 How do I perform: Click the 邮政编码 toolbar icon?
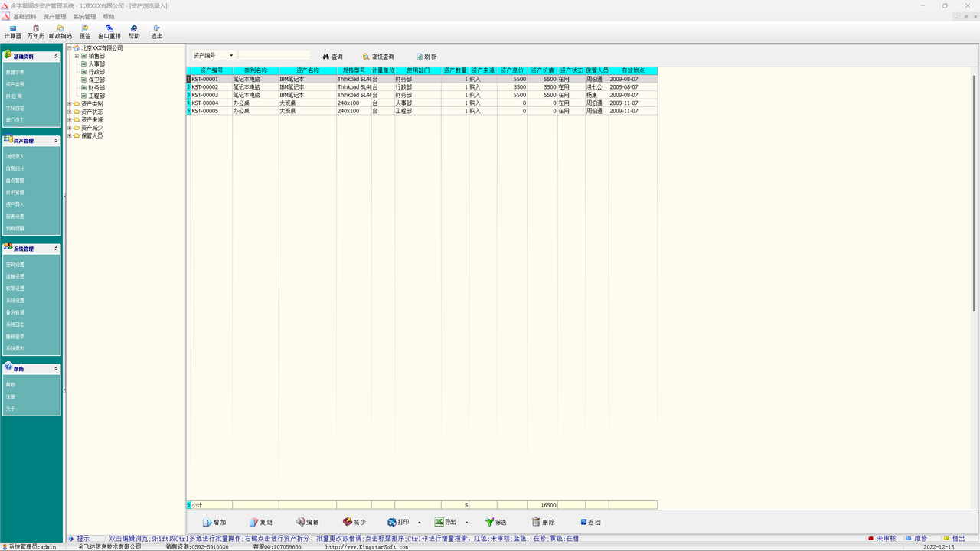click(x=60, y=32)
